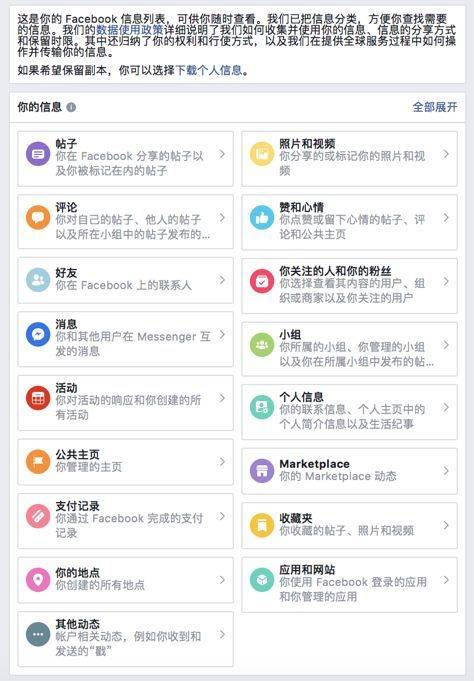Click the info icon beside 你的信息

point(71,107)
